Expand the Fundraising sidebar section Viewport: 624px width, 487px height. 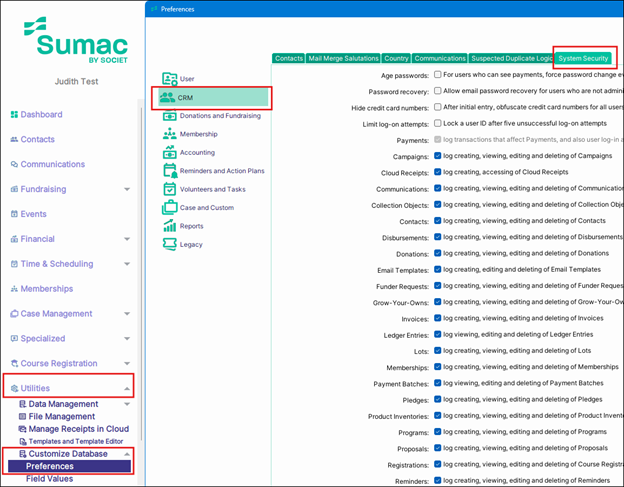pyautogui.click(x=127, y=189)
